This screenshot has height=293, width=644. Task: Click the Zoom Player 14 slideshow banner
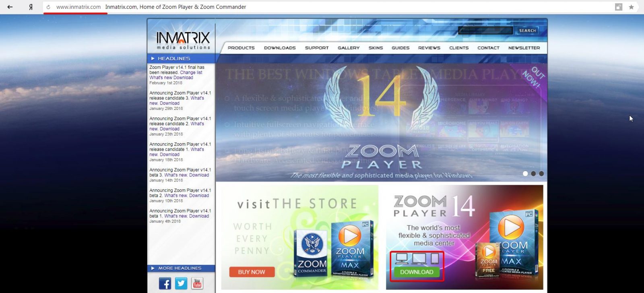(x=381, y=122)
